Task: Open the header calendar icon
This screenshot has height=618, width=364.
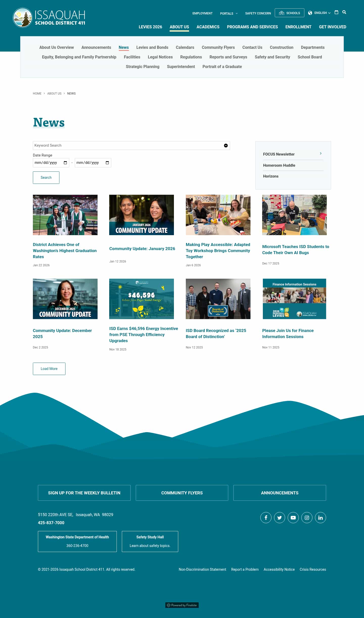Action: (x=336, y=12)
